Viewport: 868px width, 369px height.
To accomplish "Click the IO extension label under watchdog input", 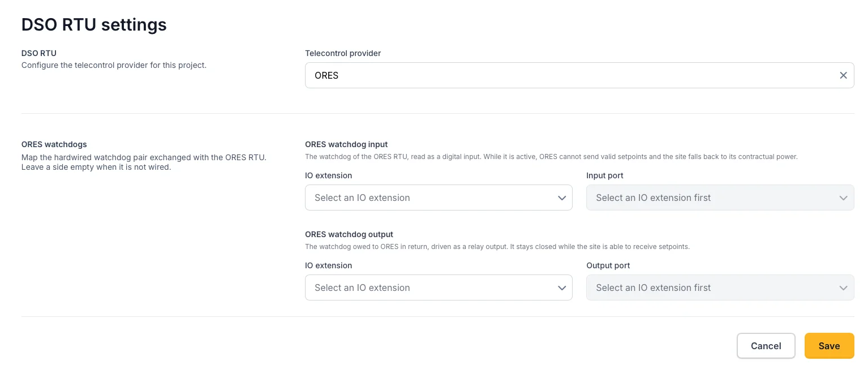I will pyautogui.click(x=329, y=175).
